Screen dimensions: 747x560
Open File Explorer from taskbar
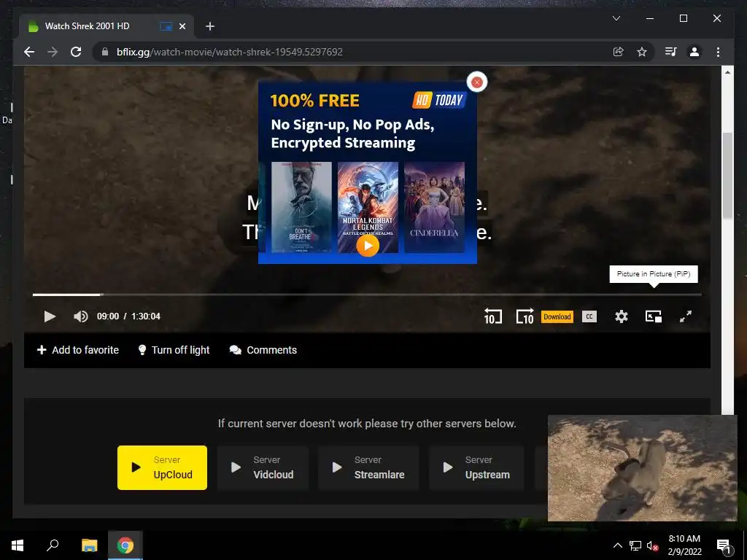point(89,545)
